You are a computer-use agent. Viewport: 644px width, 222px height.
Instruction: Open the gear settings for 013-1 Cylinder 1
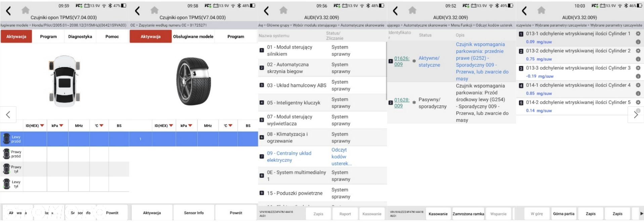click(638, 34)
